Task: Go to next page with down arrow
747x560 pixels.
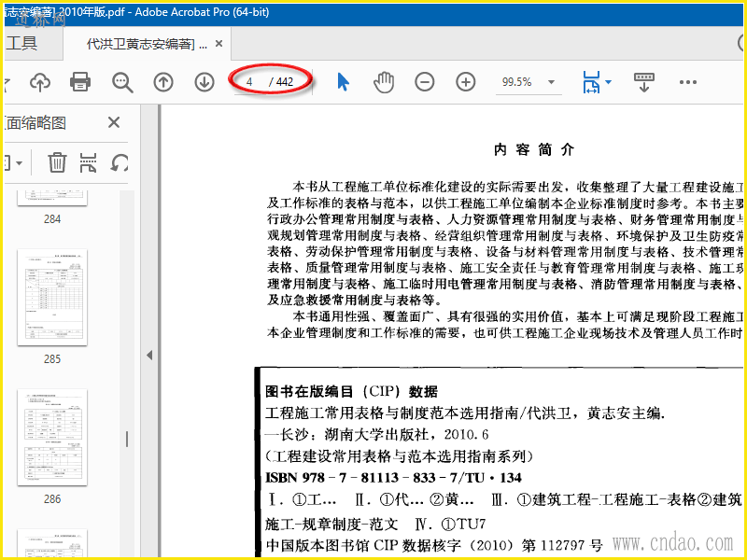Action: (x=204, y=82)
